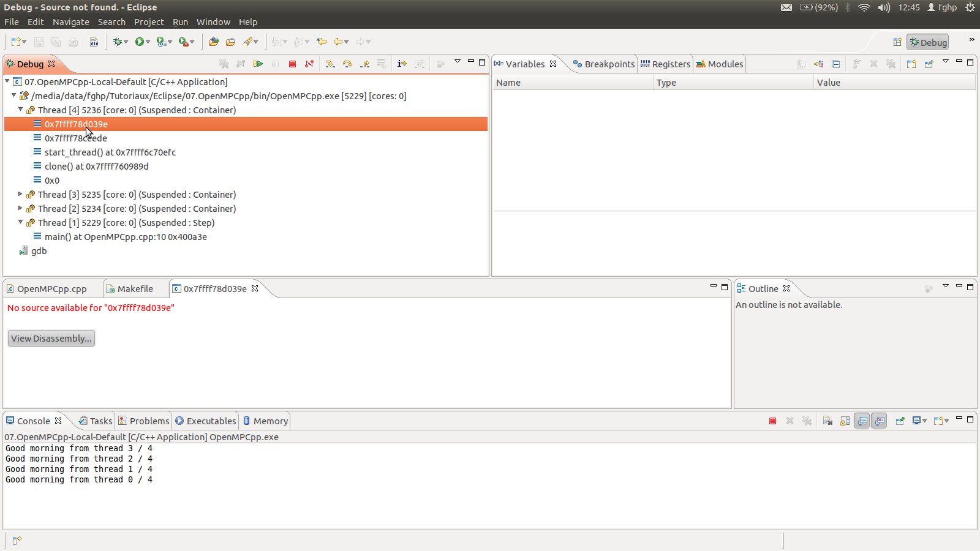Viewport: 980px width, 551px height.
Task: Click the Profile icon in main toolbar
Action: tap(161, 42)
